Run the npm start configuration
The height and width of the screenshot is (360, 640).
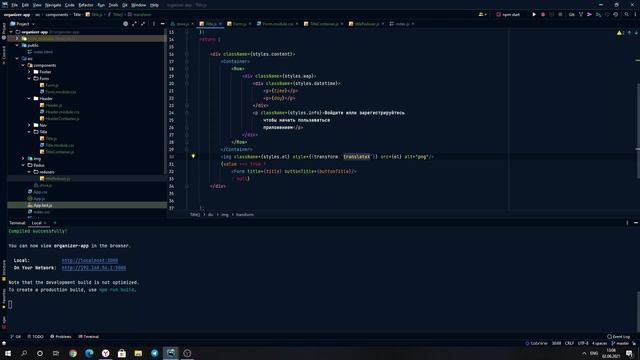(x=534, y=14)
